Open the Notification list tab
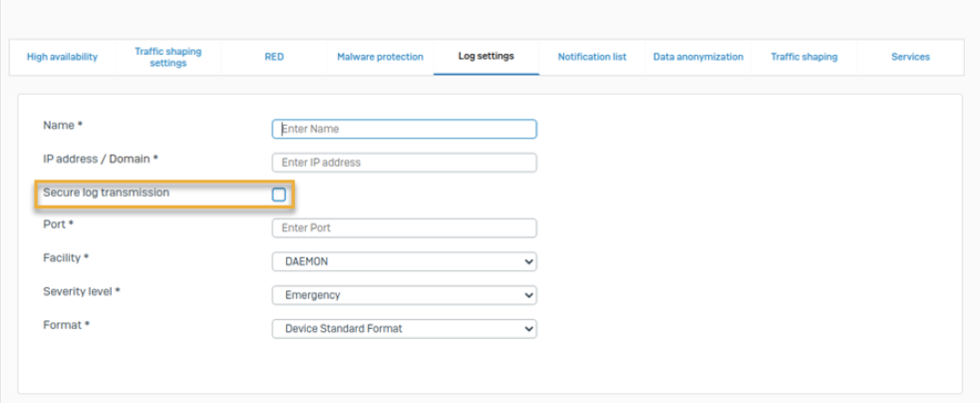Image resolution: width=980 pixels, height=403 pixels. tap(592, 57)
